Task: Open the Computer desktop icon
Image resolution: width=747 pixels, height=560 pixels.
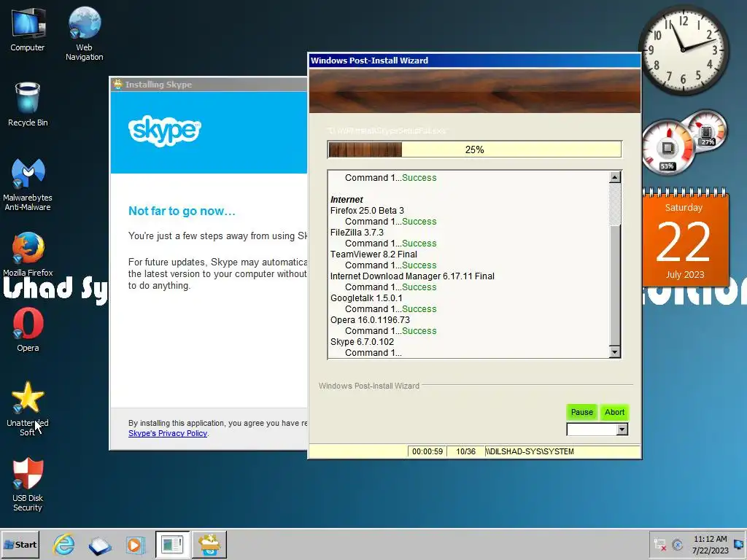Action: pyautogui.click(x=28, y=29)
